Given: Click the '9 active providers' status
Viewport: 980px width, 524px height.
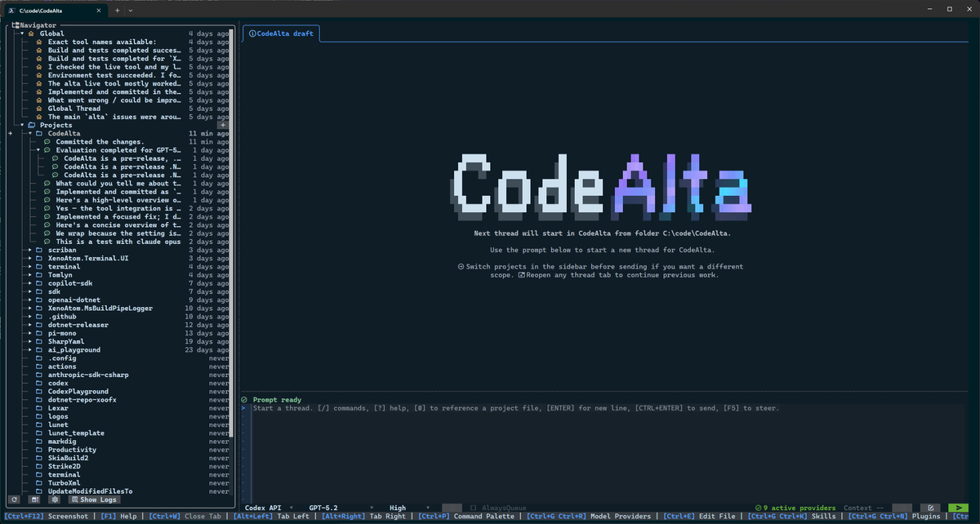Looking at the screenshot, I should click(x=795, y=508).
